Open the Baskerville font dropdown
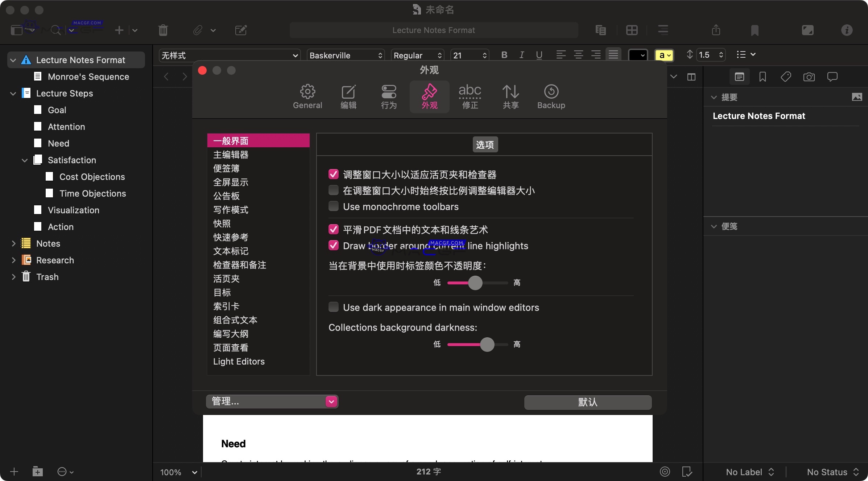 [345, 55]
